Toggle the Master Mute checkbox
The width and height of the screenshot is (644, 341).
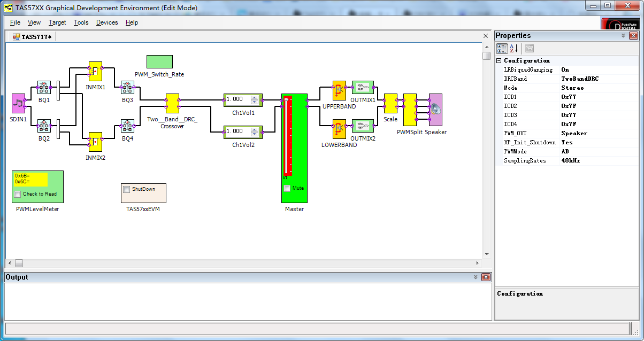(287, 188)
